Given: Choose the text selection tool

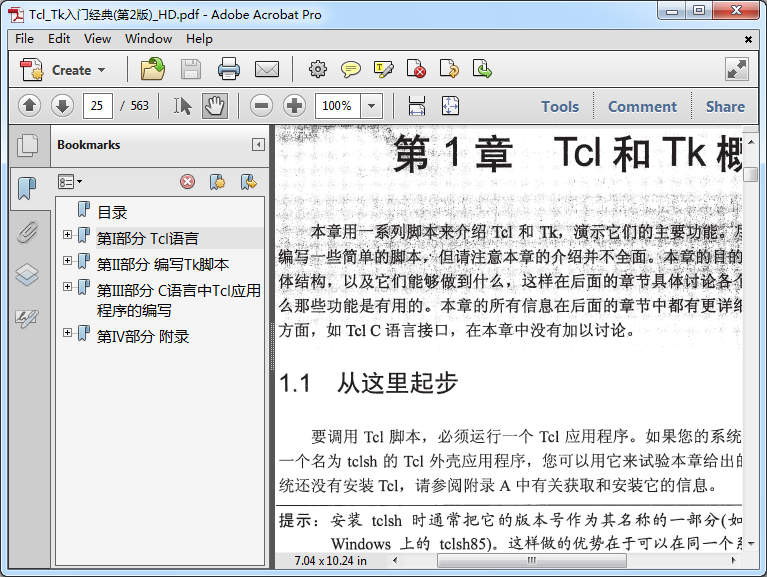Looking at the screenshot, I should coord(182,106).
